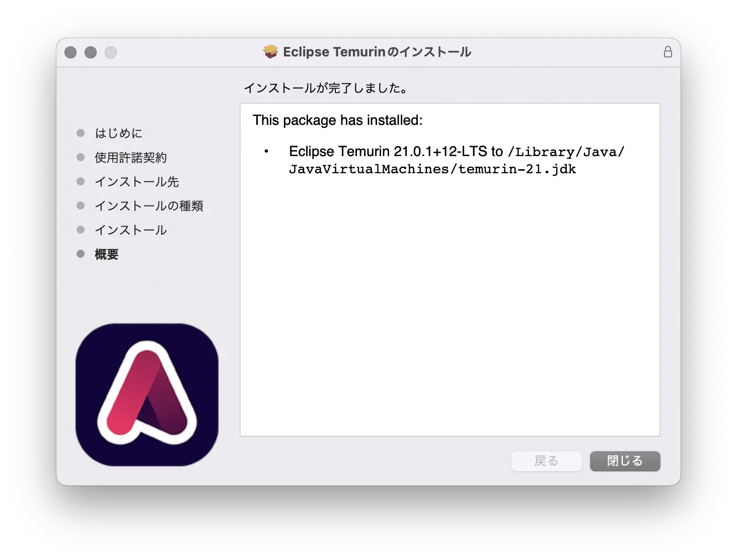Click the lock icon in the title bar
This screenshot has height=560, width=737.
668,52
